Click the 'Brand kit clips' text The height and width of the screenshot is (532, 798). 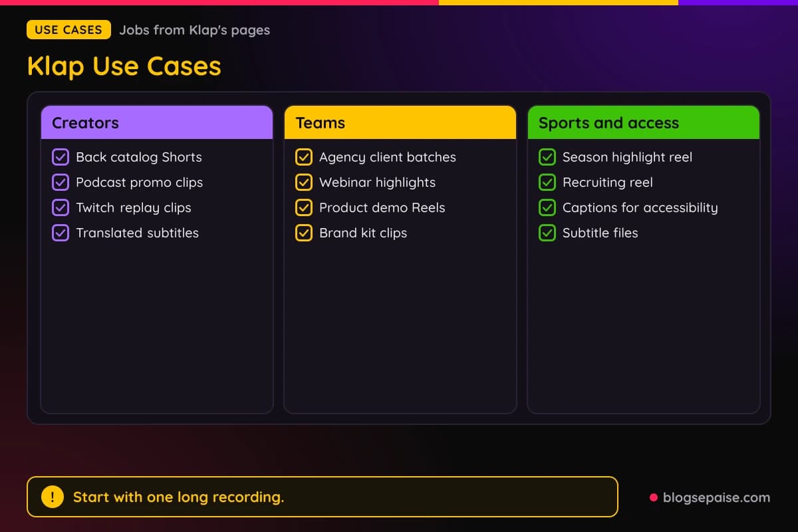[x=363, y=233]
